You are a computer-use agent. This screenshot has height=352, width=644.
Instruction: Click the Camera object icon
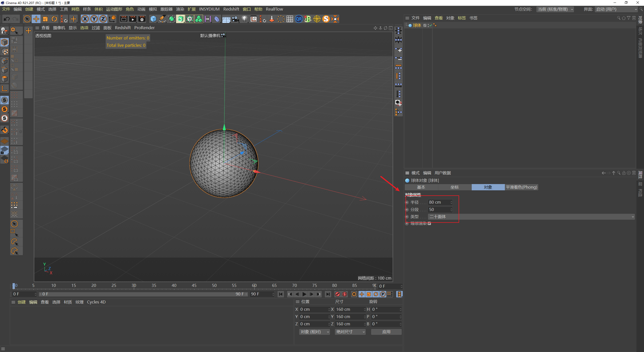[x=235, y=19]
